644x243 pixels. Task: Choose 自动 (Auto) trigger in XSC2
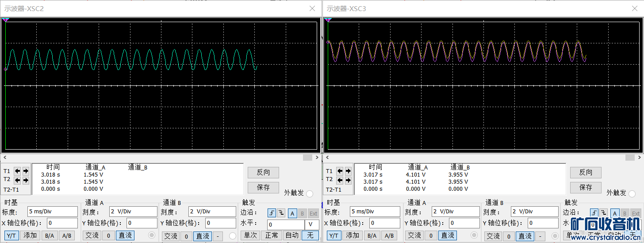(x=292, y=235)
